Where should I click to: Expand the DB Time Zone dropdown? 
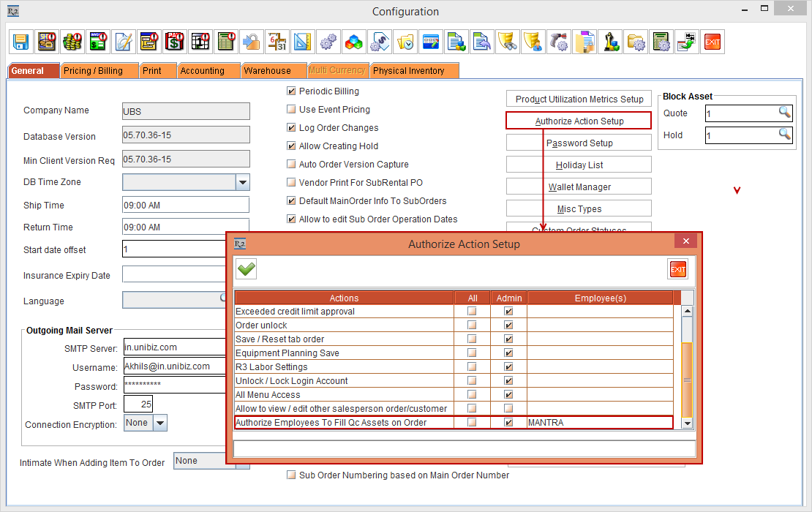point(243,182)
